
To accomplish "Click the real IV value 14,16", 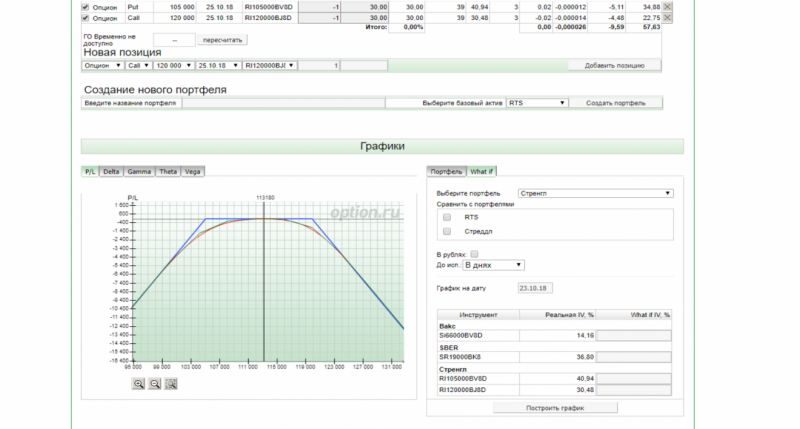I will [585, 336].
